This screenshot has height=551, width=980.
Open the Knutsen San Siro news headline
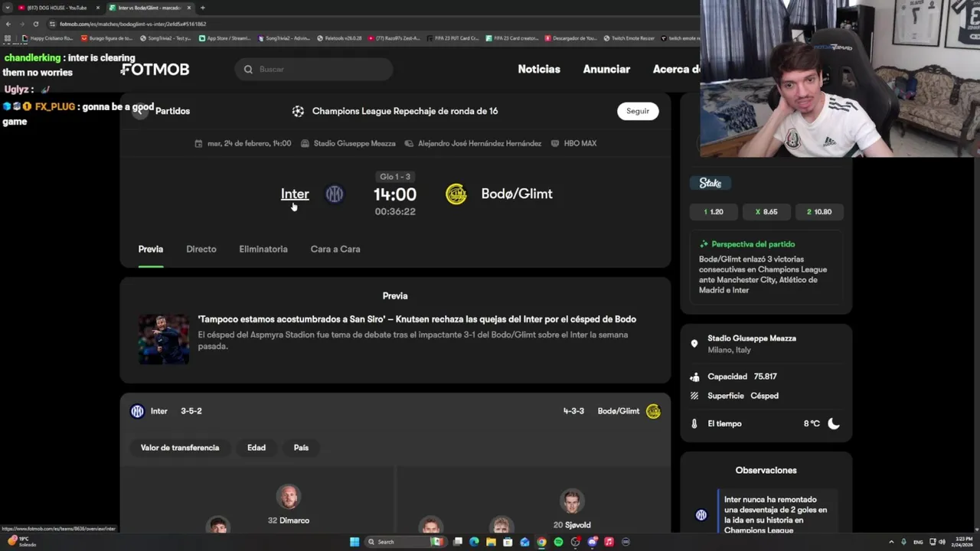(x=417, y=320)
